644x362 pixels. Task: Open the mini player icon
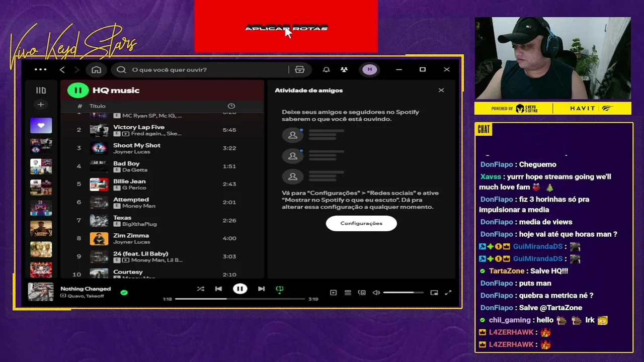tap(434, 293)
